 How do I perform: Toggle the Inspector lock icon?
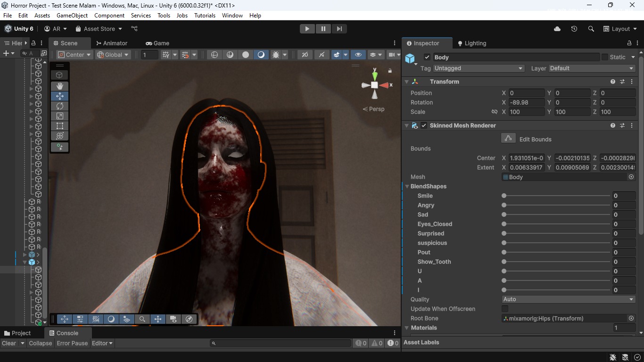click(x=629, y=43)
